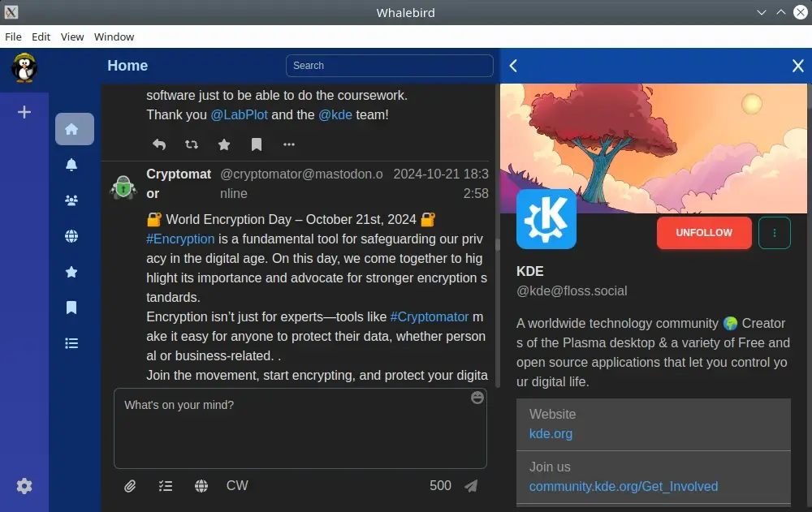Viewport: 812px width, 512px height.
Task: Attach a file with paperclip icon
Action: click(130, 485)
